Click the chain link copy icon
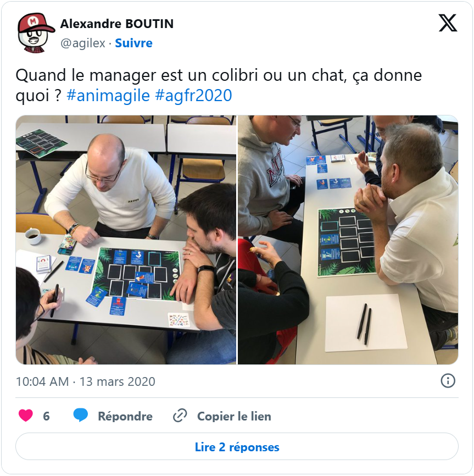 pyautogui.click(x=180, y=416)
